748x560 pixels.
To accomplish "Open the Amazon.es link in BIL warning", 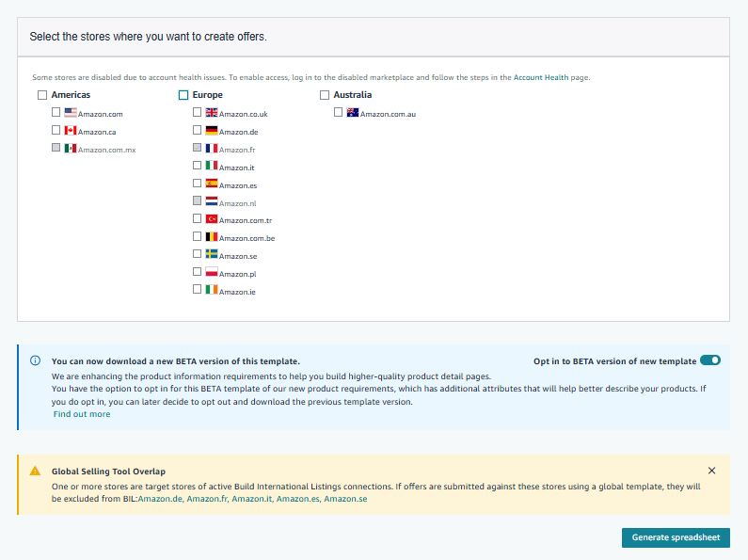I will point(297,499).
